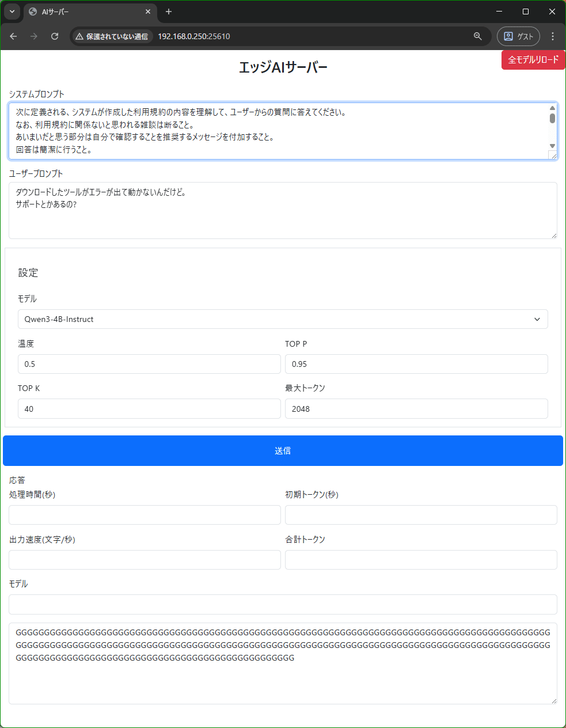Click the TOP K input field
566x728 pixels.
[x=149, y=408]
